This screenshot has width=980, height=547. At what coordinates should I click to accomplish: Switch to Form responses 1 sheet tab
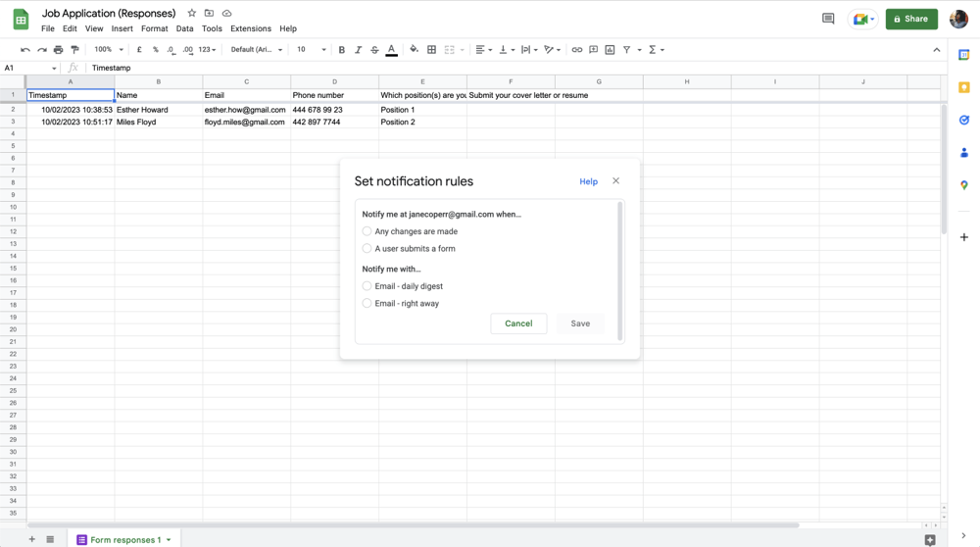(124, 539)
